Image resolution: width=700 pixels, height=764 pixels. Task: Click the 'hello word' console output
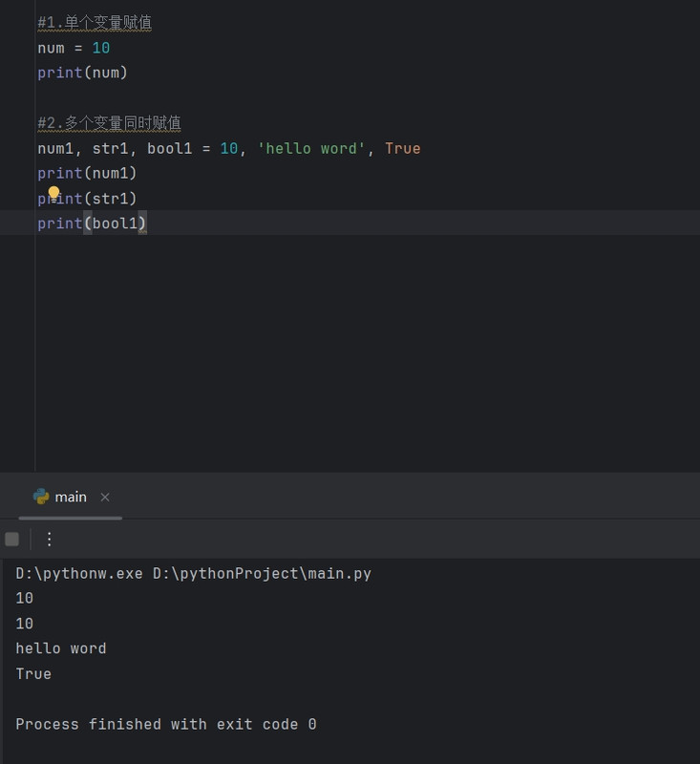pyautogui.click(x=61, y=648)
